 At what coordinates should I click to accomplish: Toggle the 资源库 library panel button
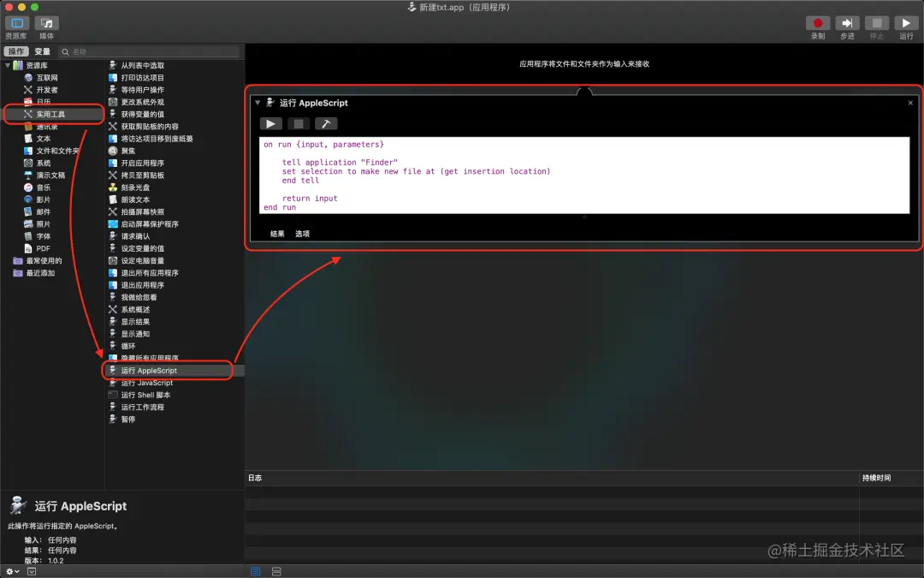(17, 23)
